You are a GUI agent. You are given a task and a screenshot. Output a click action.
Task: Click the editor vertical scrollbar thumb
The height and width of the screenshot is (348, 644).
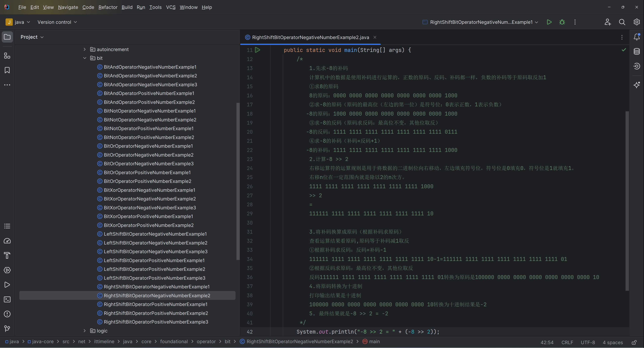tap(627, 201)
